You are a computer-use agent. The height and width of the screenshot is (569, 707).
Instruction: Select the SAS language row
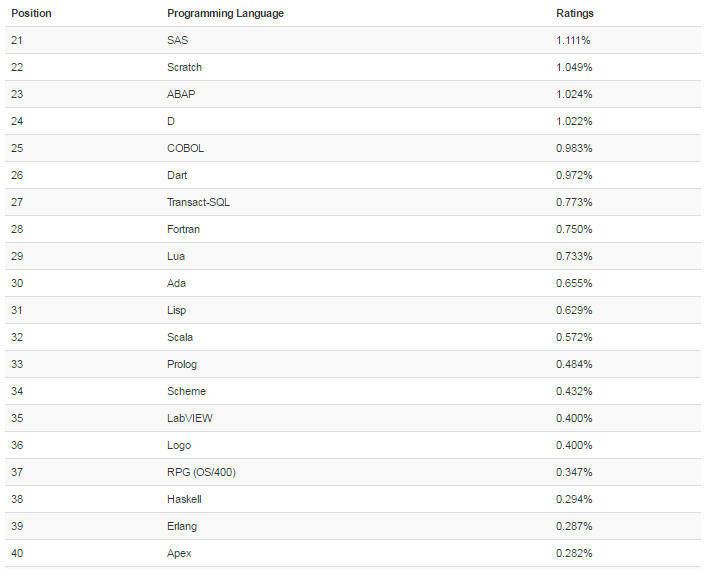[177, 40]
